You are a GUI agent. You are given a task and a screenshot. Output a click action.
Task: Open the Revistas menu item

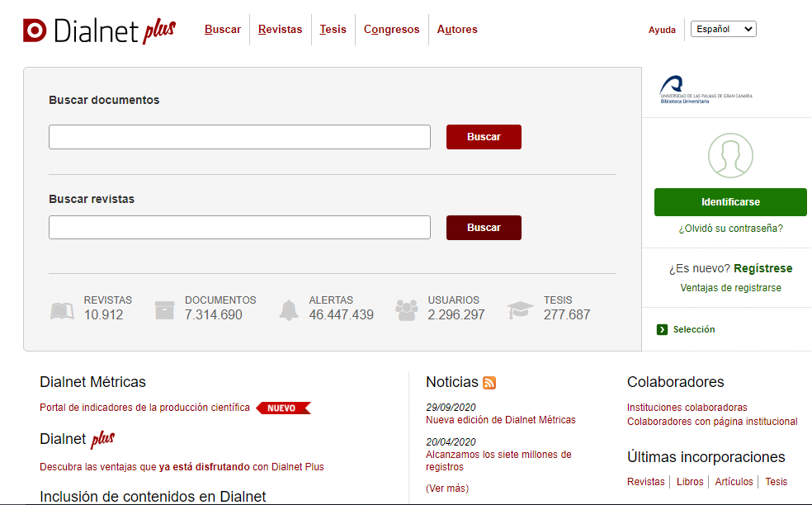point(281,30)
